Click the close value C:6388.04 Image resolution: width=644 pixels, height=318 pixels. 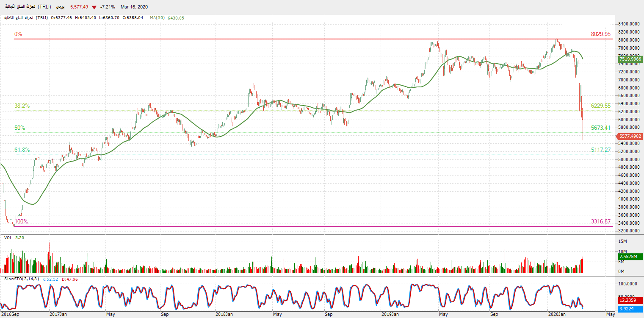tap(133, 18)
